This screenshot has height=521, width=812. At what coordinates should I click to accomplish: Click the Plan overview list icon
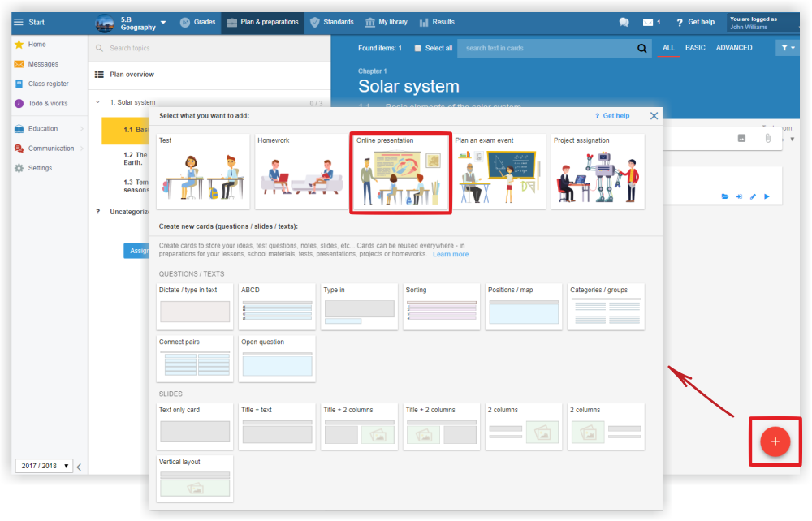99,75
